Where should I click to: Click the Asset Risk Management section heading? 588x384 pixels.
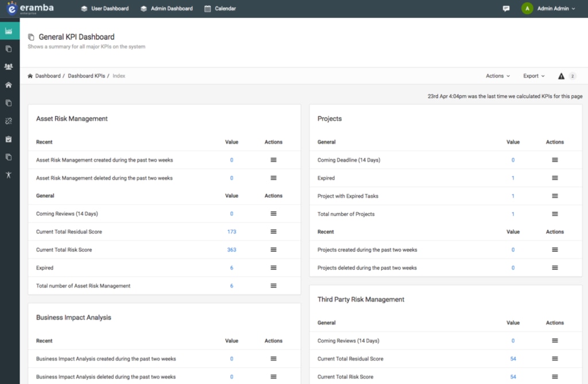pos(72,118)
